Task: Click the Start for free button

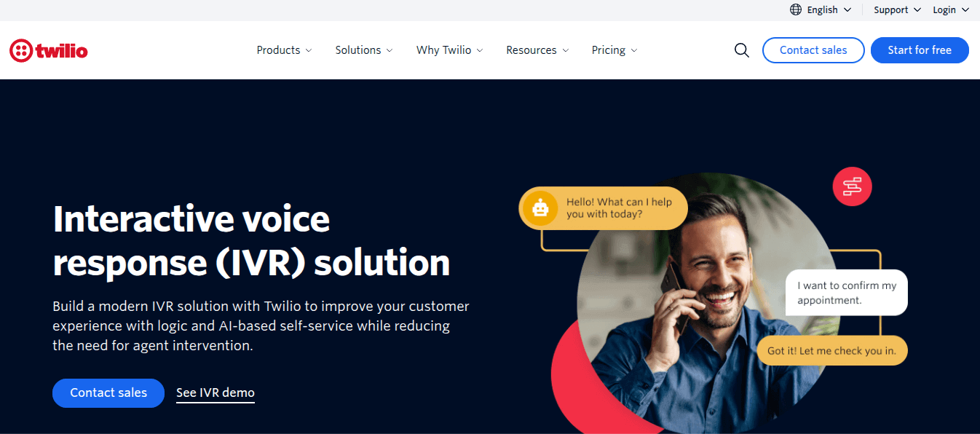Action: [920, 50]
